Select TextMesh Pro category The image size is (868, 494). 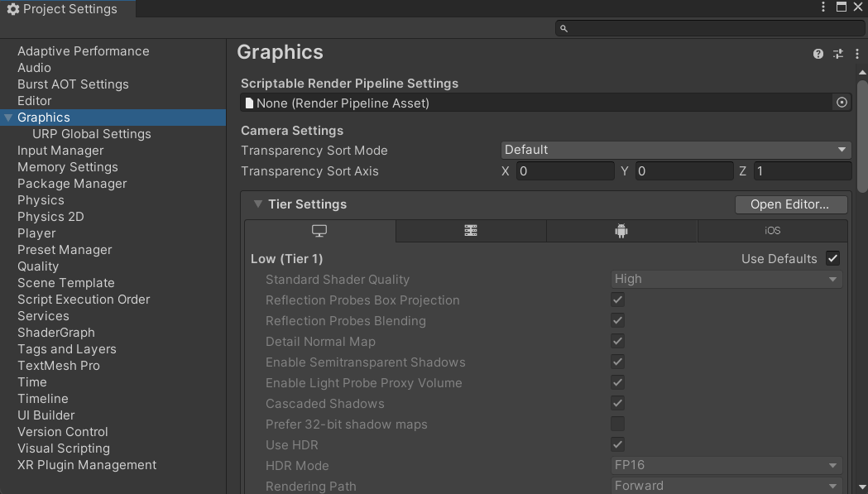click(59, 366)
